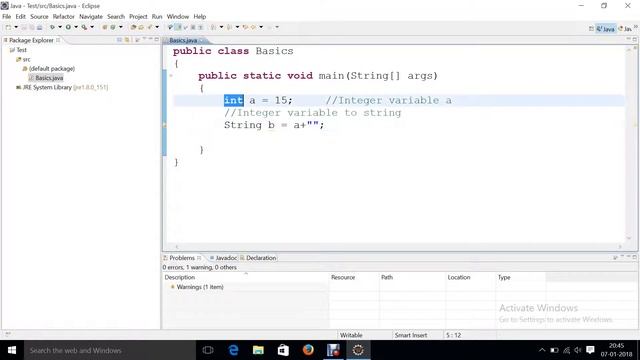Click the Open Type toolbar icon
Viewport: 640px width, 360px height.
(x=133, y=27)
